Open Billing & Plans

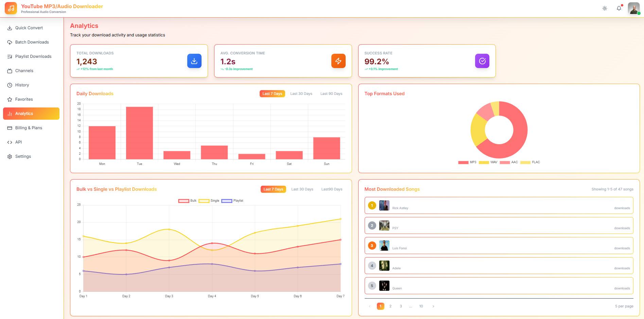tap(29, 128)
